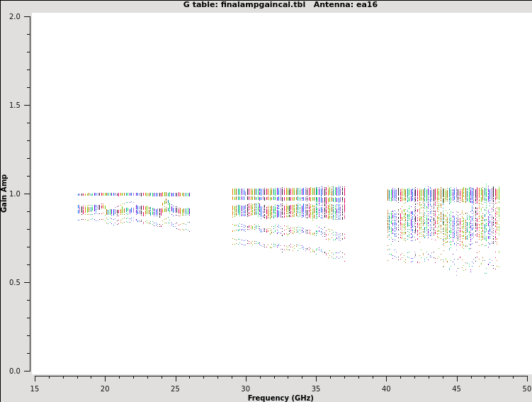This screenshot has height=402, width=532.
Task: Click the 'Antenna: ea16' text in title
Action: click(x=346, y=5)
